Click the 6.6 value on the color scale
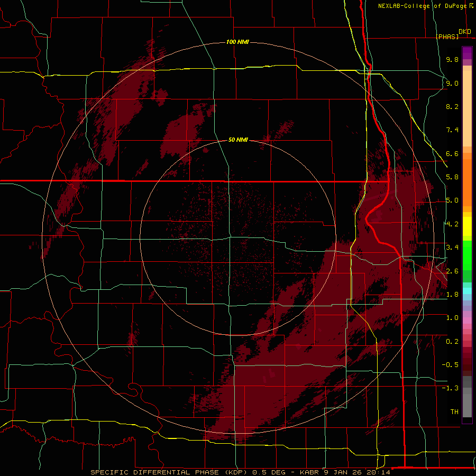Screen dimensions: 476x476 452,153
